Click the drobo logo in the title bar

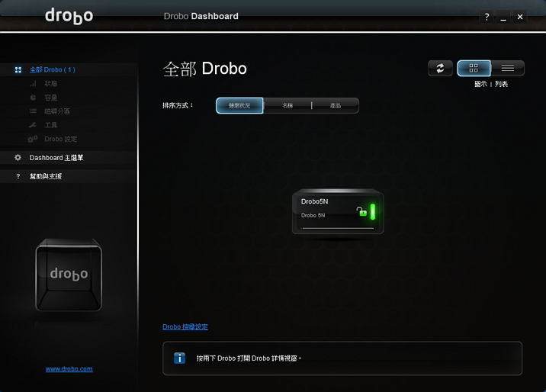[69, 16]
